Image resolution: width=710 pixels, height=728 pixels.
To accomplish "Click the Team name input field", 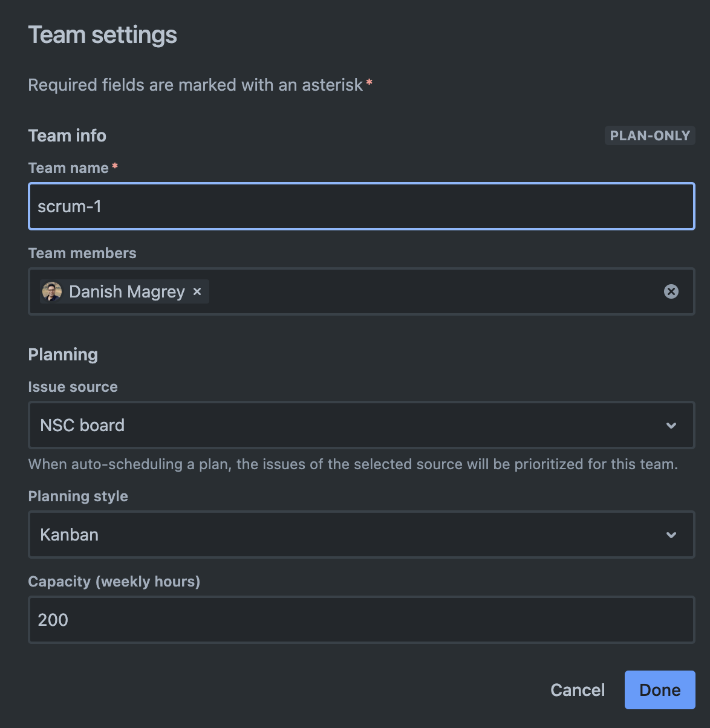I will pos(361,206).
